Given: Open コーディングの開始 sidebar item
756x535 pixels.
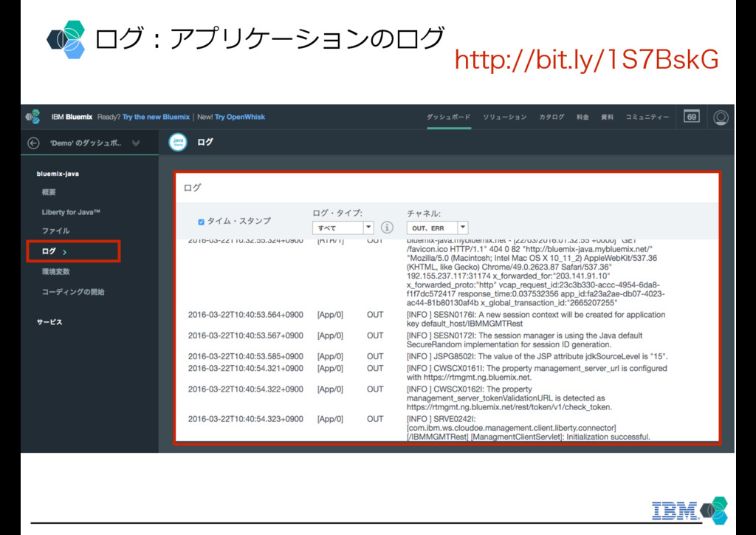Looking at the screenshot, I should 73,292.
